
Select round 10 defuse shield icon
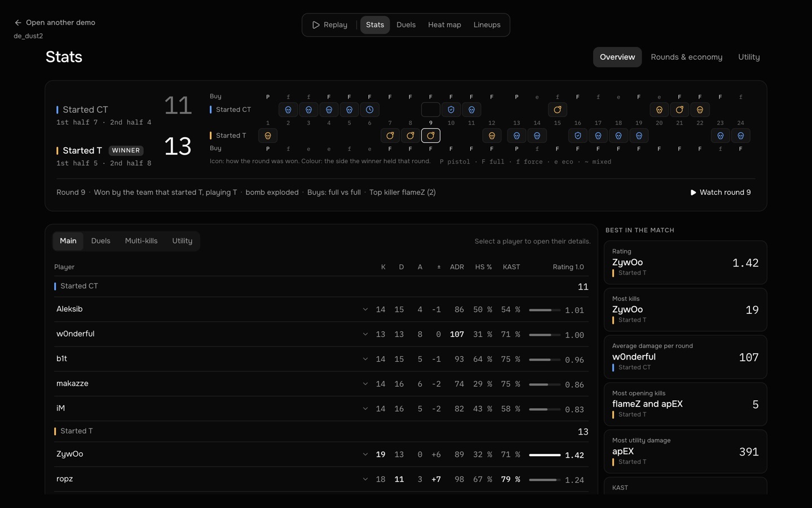(x=451, y=110)
